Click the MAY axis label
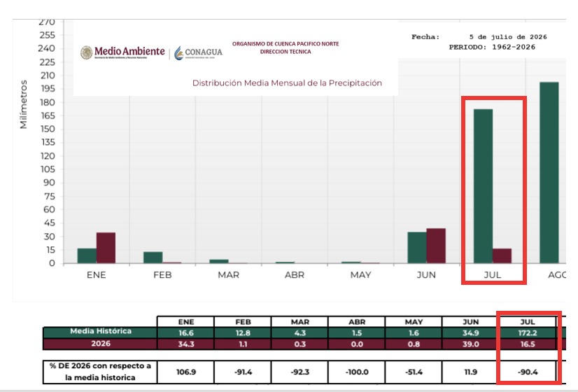The height and width of the screenshot is (392, 578). tap(360, 274)
